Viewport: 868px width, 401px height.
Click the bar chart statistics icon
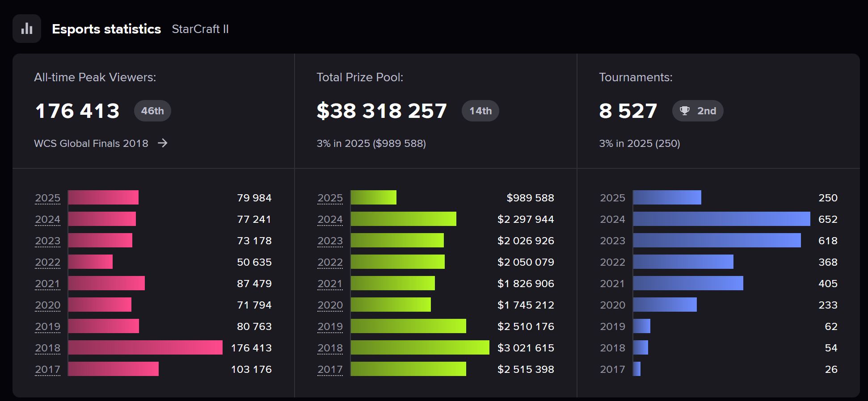(27, 29)
